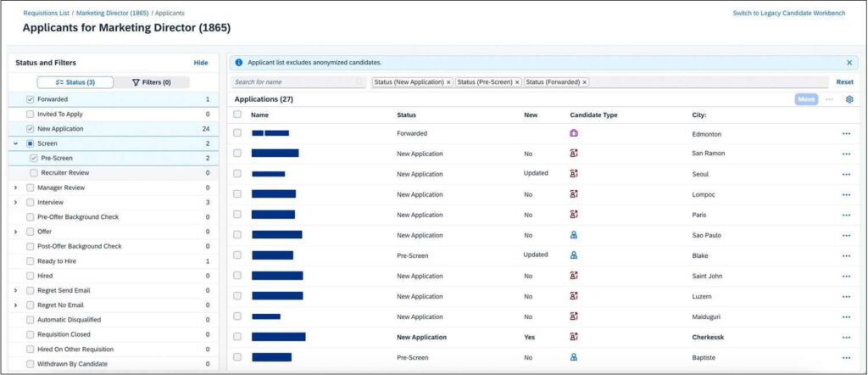Check the Recruiter Review checkbox
868x375 pixels.
click(x=34, y=173)
